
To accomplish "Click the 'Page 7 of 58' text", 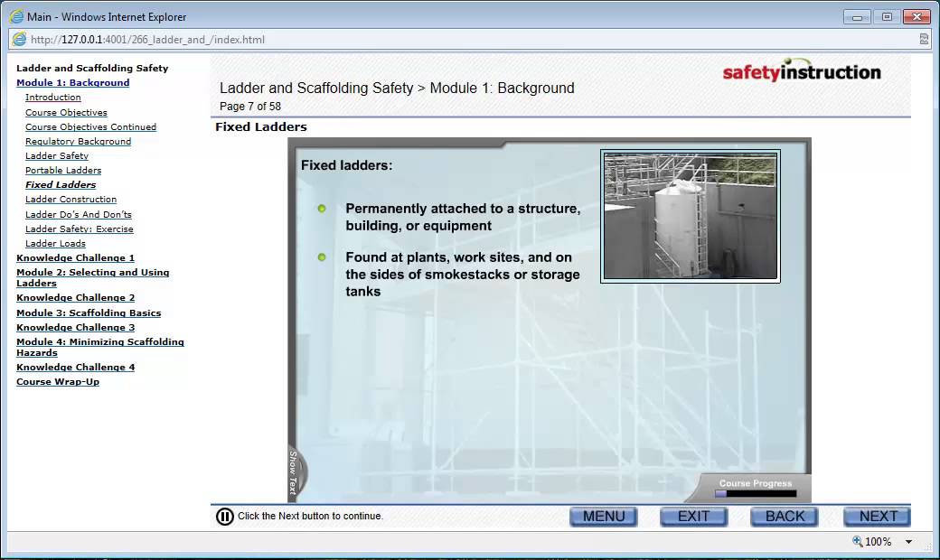I will click(x=250, y=106).
